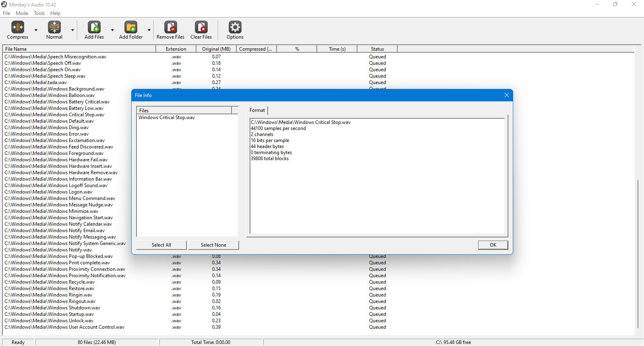
Task: Expand the Normal level dropdown arrow
Action: click(72, 30)
